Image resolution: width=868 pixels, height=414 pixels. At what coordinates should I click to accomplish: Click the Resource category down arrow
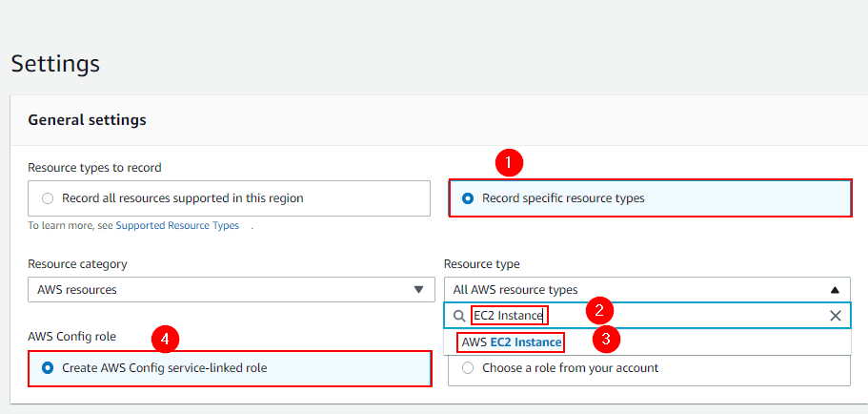(417, 289)
